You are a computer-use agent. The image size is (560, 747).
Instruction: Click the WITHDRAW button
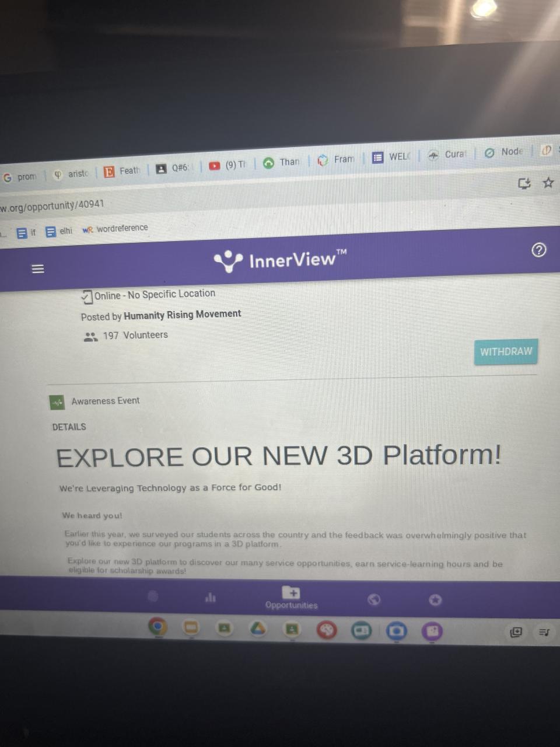pos(506,352)
